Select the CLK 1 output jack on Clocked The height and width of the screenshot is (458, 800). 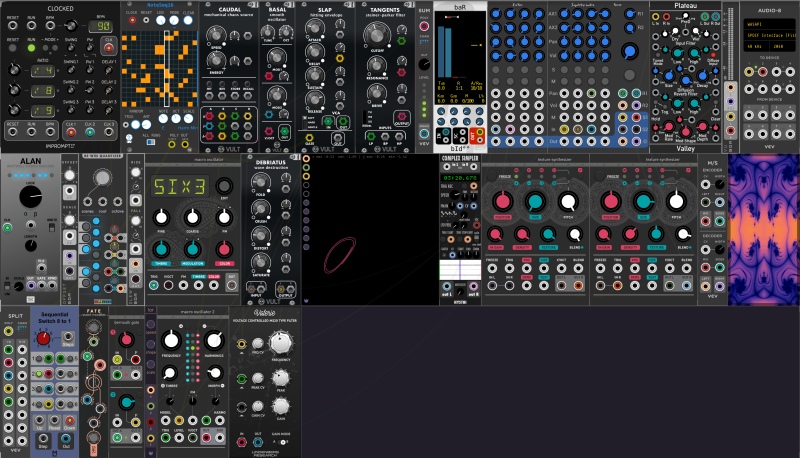[x=71, y=132]
